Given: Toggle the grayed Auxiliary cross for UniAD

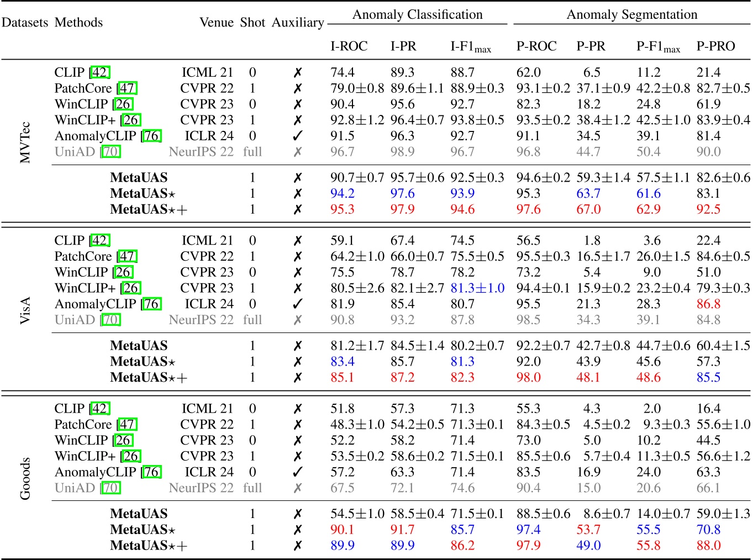Looking at the screenshot, I should [298, 151].
